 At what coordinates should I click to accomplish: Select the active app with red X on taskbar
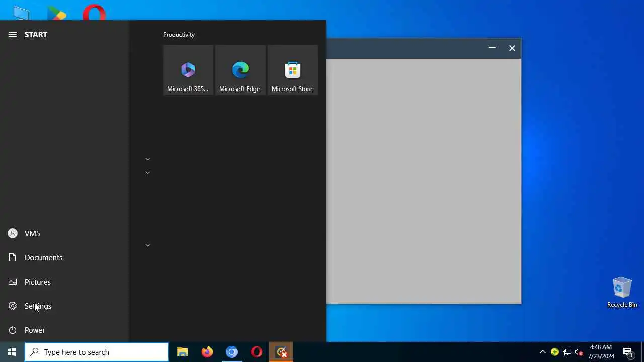281,352
